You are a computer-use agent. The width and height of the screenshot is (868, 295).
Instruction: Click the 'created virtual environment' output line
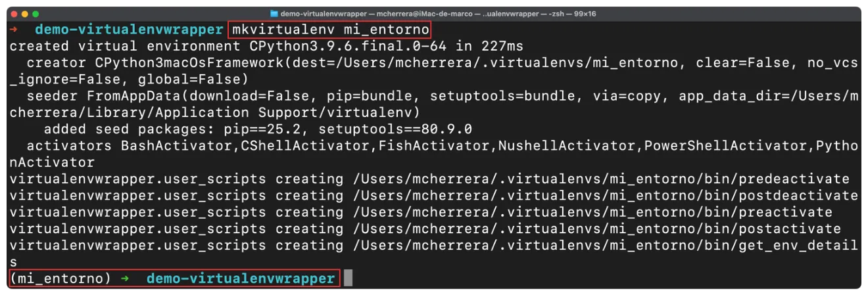click(266, 46)
